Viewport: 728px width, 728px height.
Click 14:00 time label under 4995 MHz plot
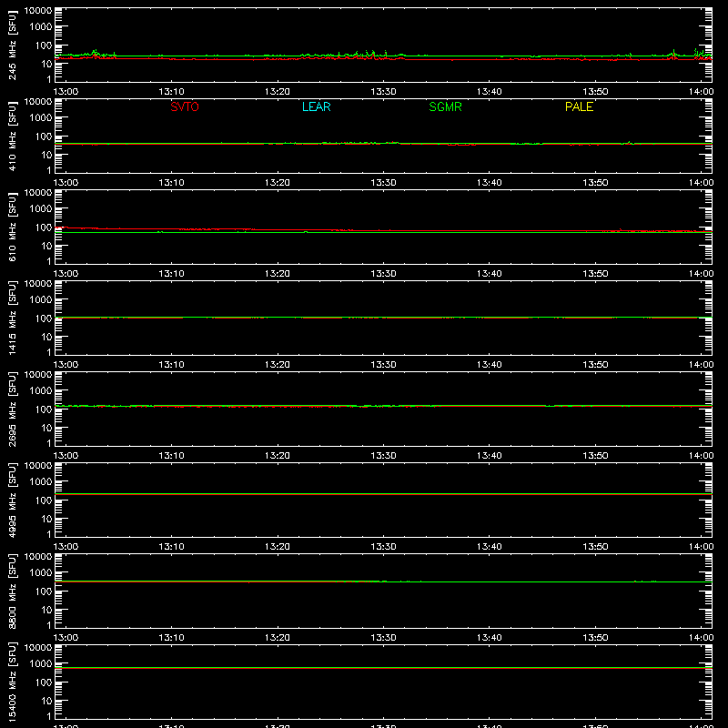pyautogui.click(x=701, y=547)
